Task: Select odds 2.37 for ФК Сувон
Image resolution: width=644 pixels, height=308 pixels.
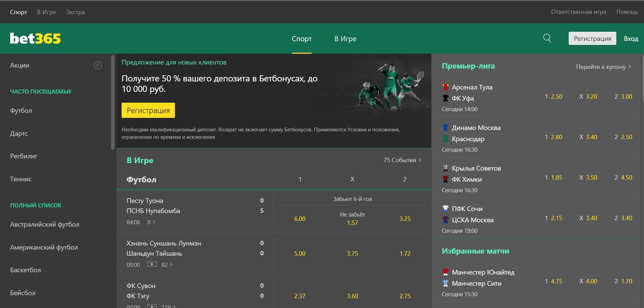Action: coord(300,296)
